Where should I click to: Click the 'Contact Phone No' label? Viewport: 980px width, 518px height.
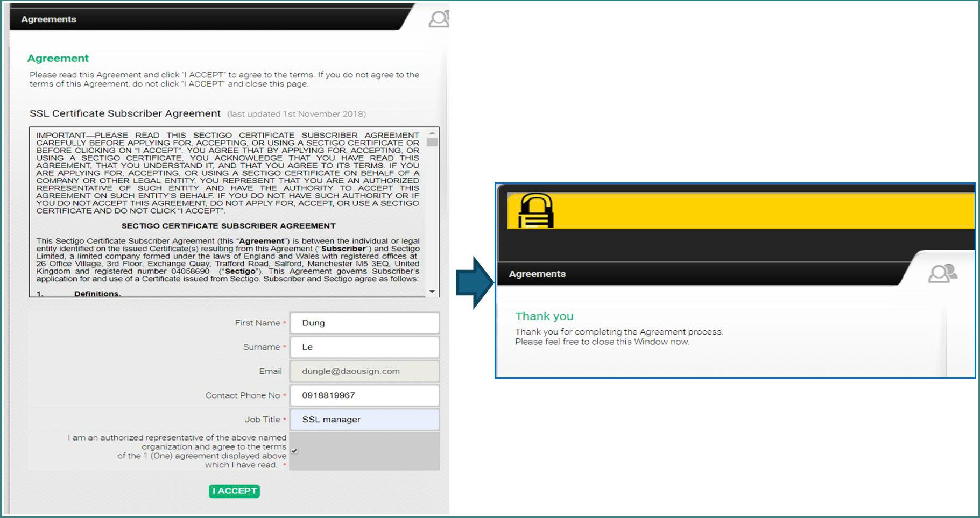(243, 395)
